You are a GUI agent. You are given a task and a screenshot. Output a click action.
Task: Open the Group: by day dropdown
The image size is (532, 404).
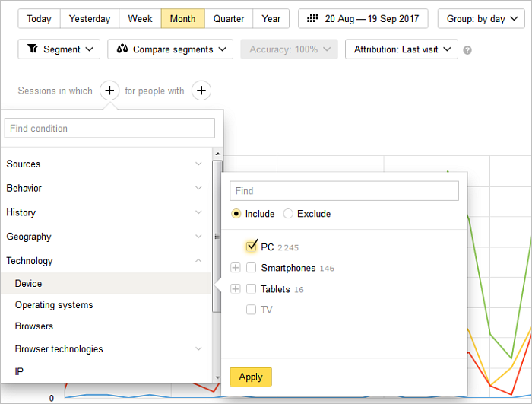click(481, 19)
